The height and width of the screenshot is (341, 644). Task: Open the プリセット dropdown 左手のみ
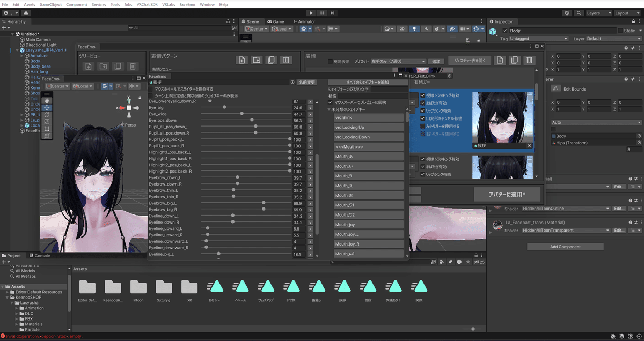coord(399,62)
